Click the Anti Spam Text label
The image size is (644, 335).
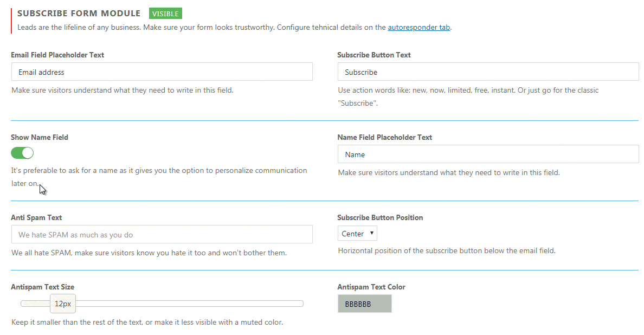point(36,217)
